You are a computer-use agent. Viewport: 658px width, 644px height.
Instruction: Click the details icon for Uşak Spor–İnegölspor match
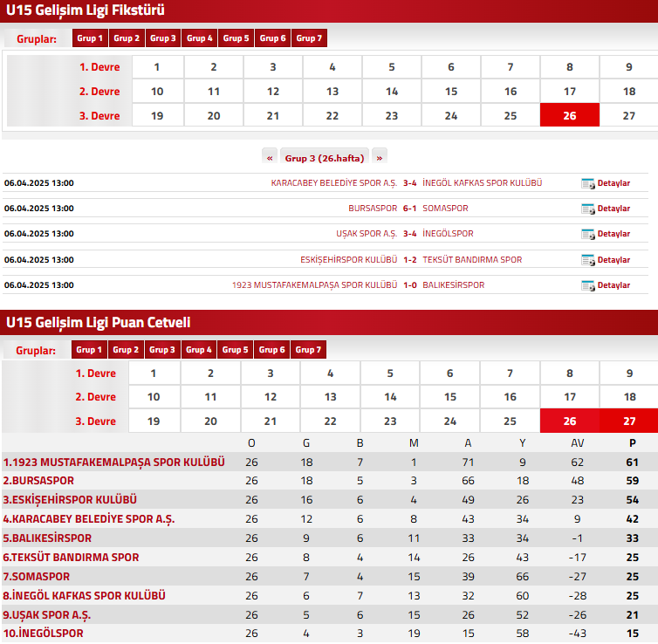587,234
